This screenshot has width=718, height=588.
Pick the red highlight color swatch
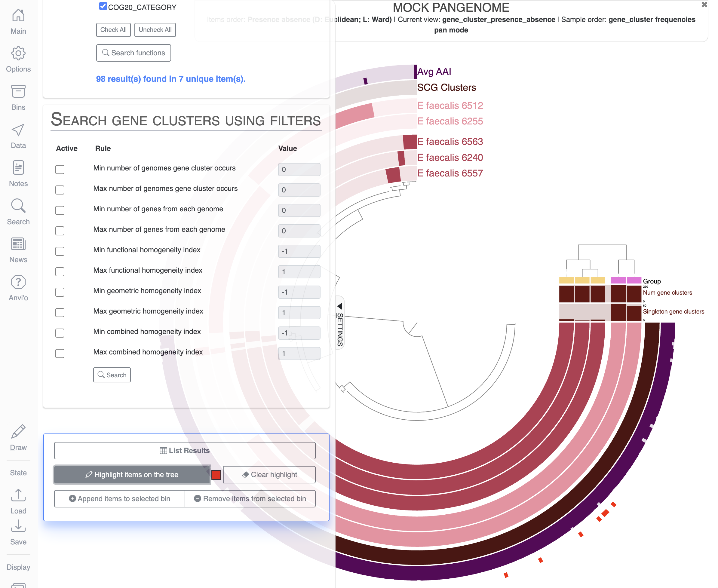(216, 475)
